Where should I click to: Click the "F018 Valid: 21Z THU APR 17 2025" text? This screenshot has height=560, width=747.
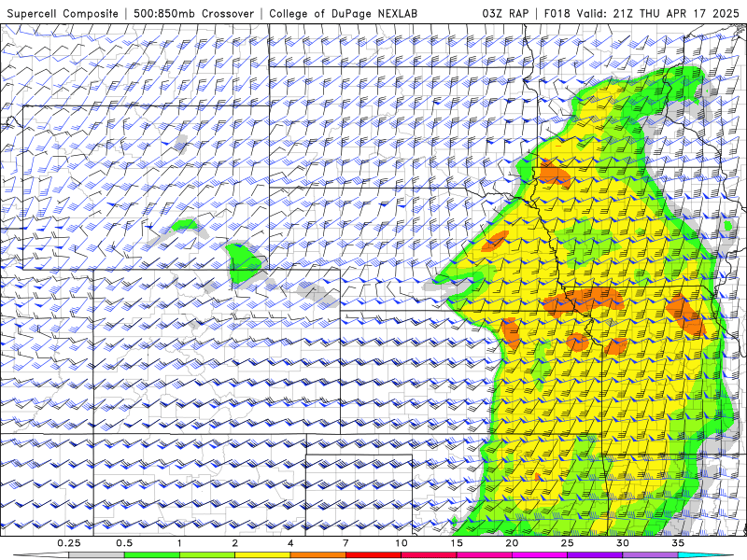pyautogui.click(x=641, y=13)
